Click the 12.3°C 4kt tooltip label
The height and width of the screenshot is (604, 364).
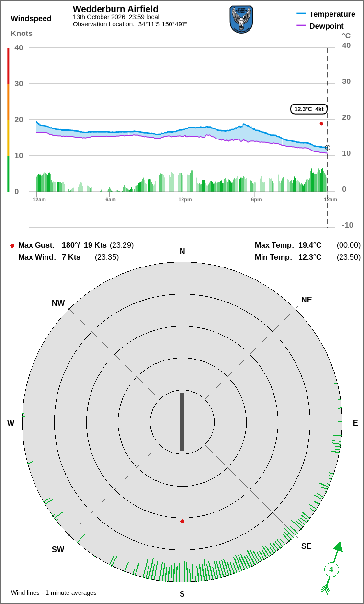coord(309,109)
